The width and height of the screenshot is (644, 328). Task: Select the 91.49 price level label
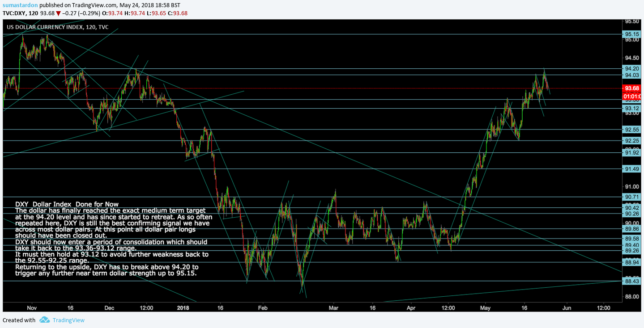(632, 168)
